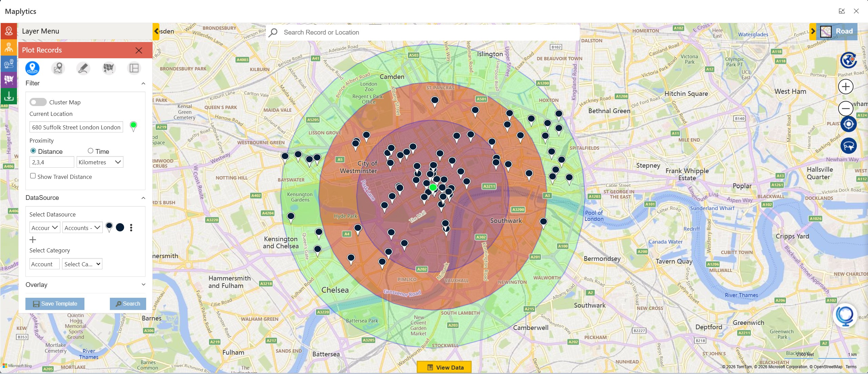Select the Plot by Template grid icon
Image resolution: width=868 pixels, height=374 pixels.
(134, 68)
